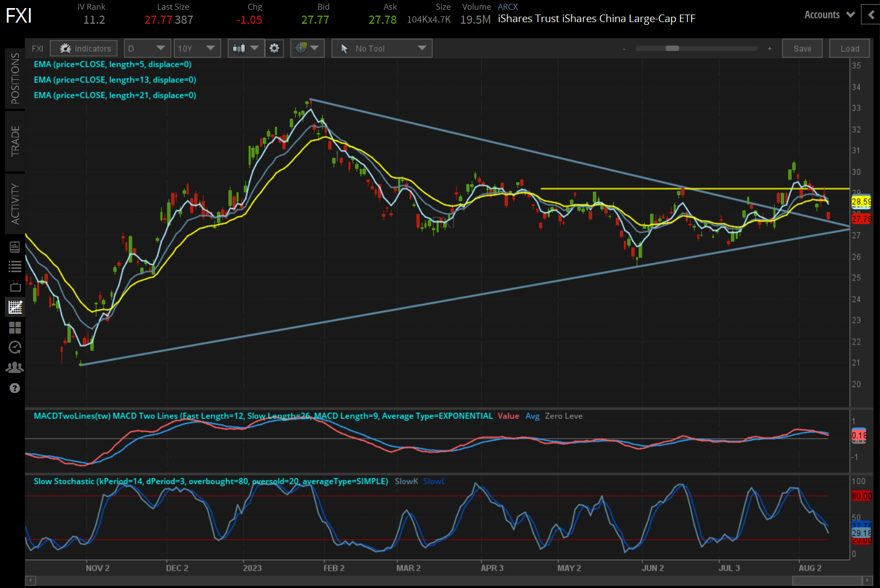Collapse the right panel with arrow button
The image size is (880, 588).
870,15
